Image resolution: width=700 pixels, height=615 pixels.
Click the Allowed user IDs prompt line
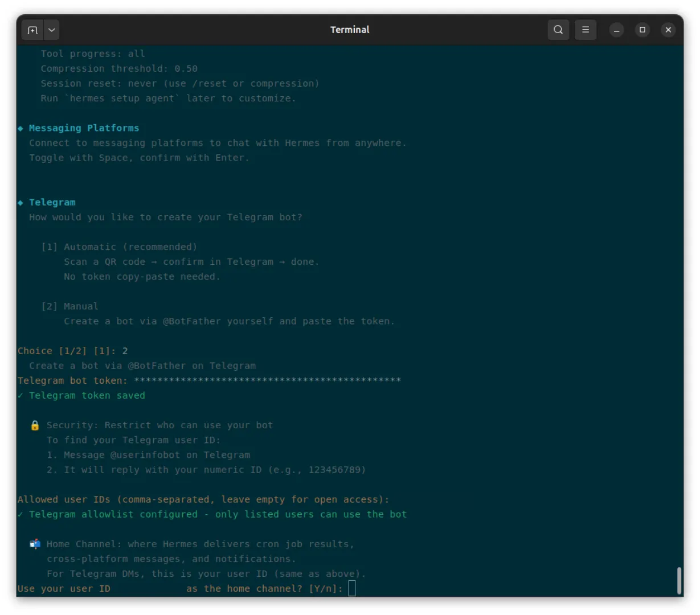pyautogui.click(x=203, y=499)
